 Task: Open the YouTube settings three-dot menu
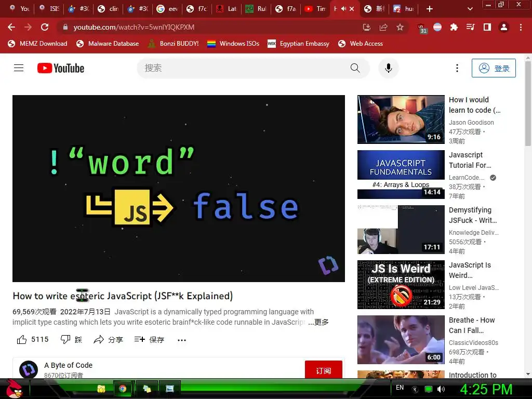click(457, 68)
